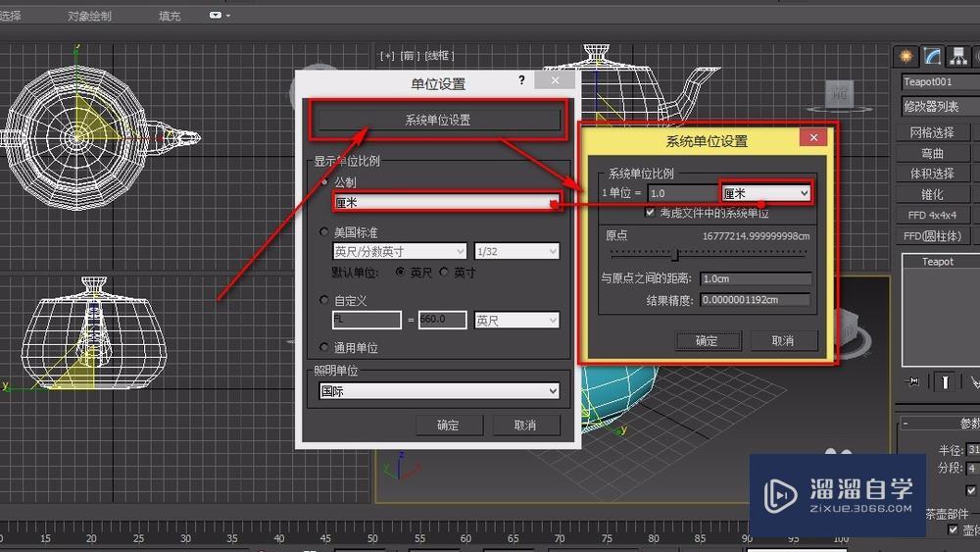Click the origin value 16777214.999999998cm
The width and height of the screenshot is (980, 552).
coord(756,235)
